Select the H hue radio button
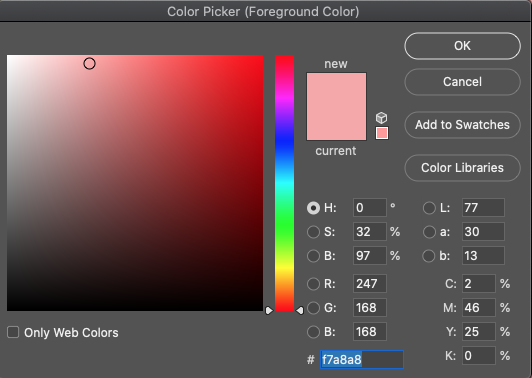This screenshot has height=378, width=532. click(313, 208)
